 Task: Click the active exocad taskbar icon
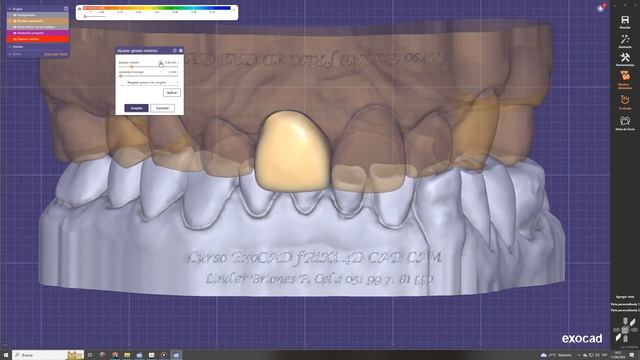click(176, 355)
